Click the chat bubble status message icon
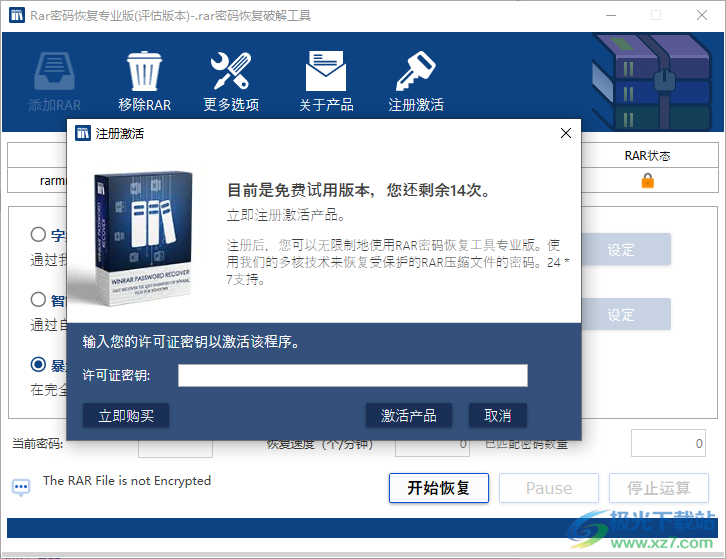 coord(21,488)
